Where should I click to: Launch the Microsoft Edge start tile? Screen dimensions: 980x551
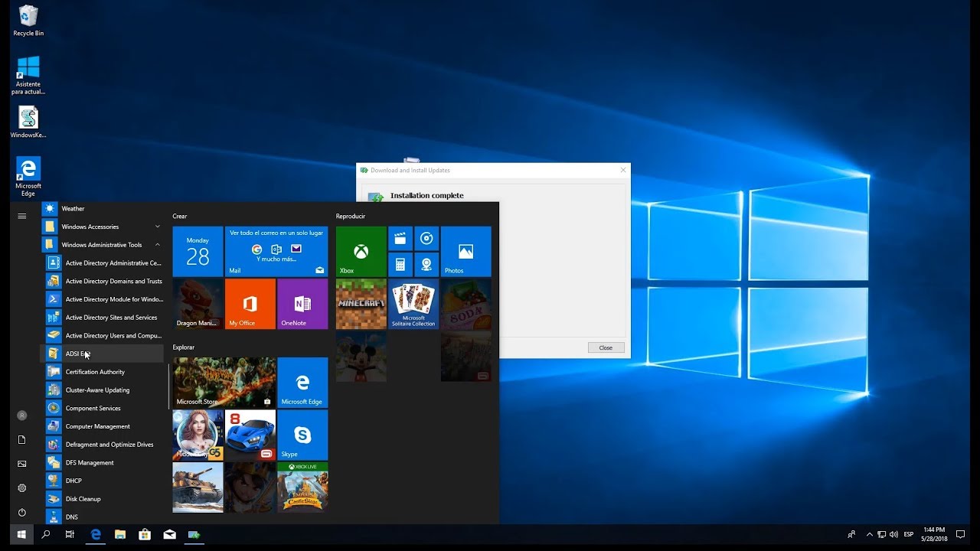point(302,382)
